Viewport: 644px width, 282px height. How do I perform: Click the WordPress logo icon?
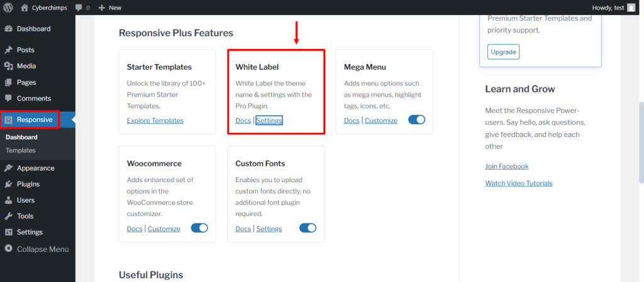tap(8, 8)
